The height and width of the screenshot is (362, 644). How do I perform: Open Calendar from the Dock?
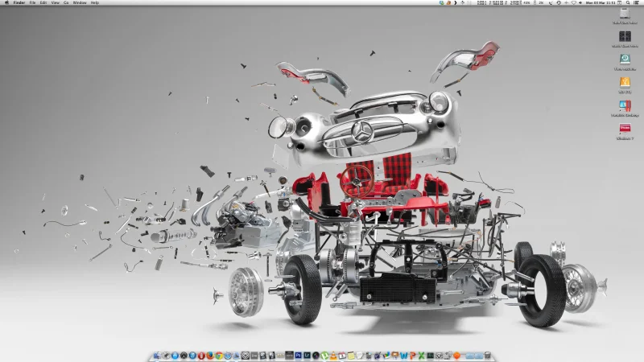[x=342, y=356]
